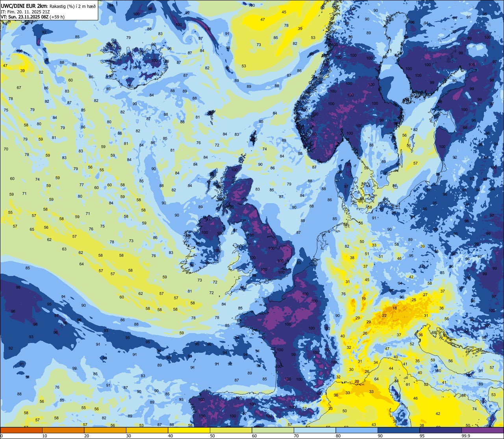Select the humidity value 27 on the map
Viewport: 504px width, 439px height.
[x=425, y=295]
